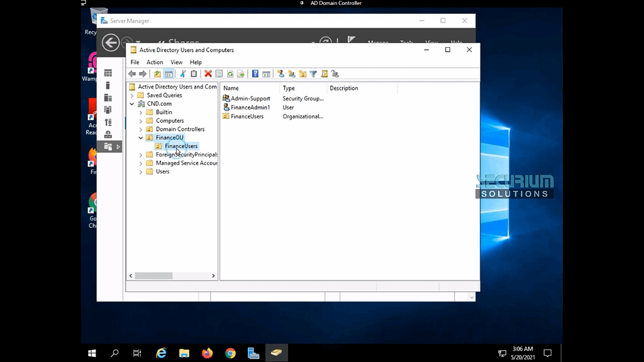Screen dimensions: 644x362
Task: Open File Explorer from the taskbar
Action: [184, 353]
